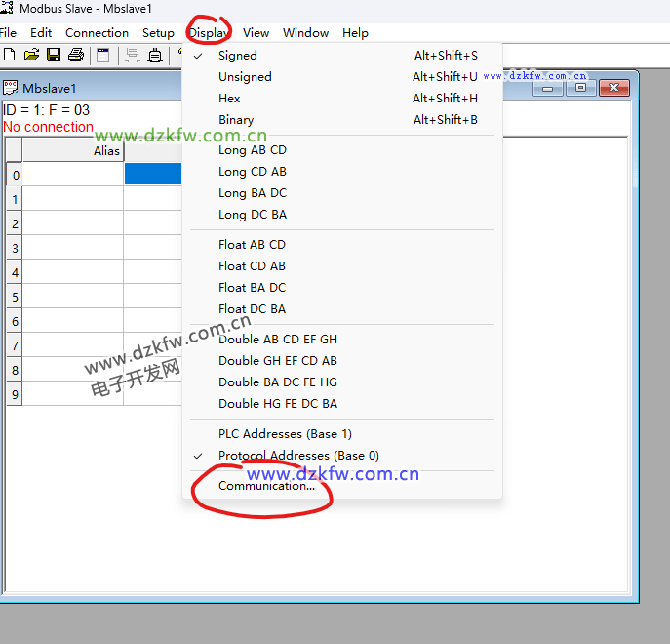The image size is (670, 644).
Task: Click the Mbslave1 document icon
Action: point(10,88)
